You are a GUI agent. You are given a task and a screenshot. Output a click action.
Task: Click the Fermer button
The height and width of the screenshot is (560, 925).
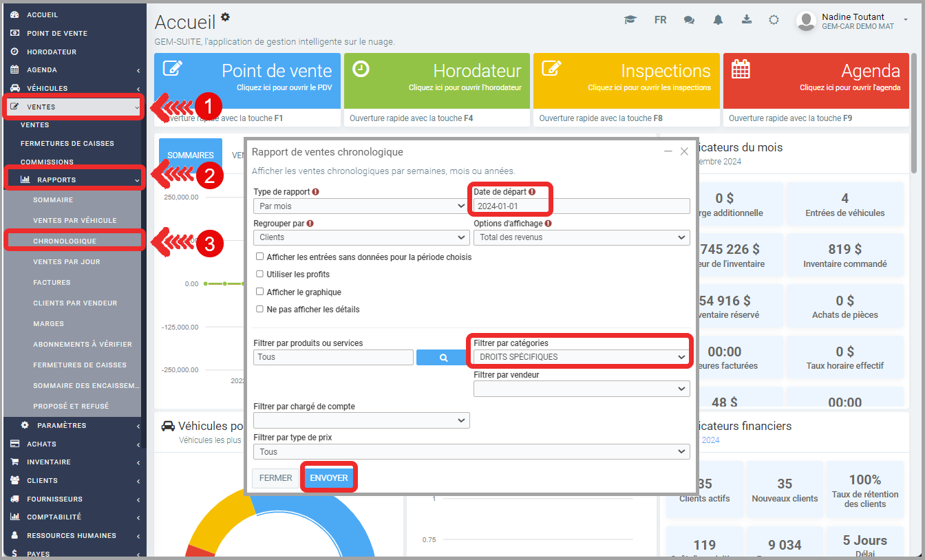tap(275, 478)
